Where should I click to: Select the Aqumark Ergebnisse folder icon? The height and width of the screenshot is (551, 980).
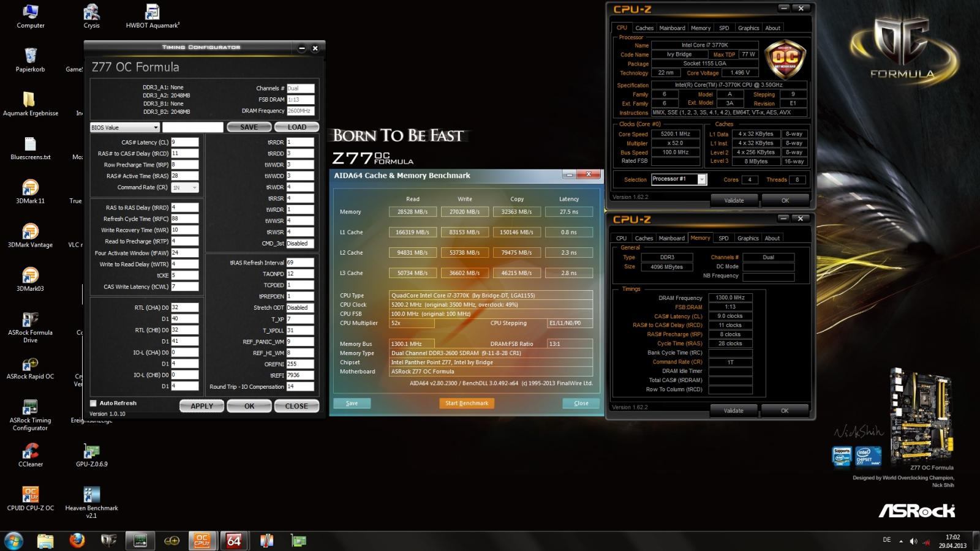click(30, 104)
